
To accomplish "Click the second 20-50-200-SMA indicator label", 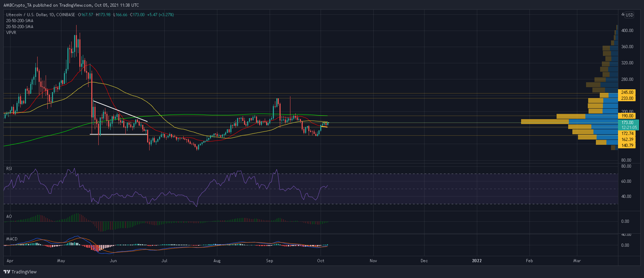I will (x=20, y=27).
